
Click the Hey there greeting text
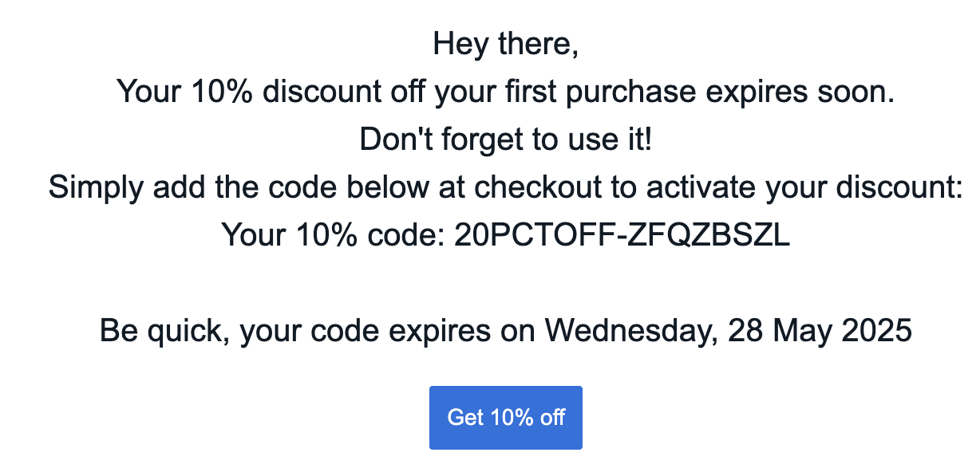coord(506,45)
